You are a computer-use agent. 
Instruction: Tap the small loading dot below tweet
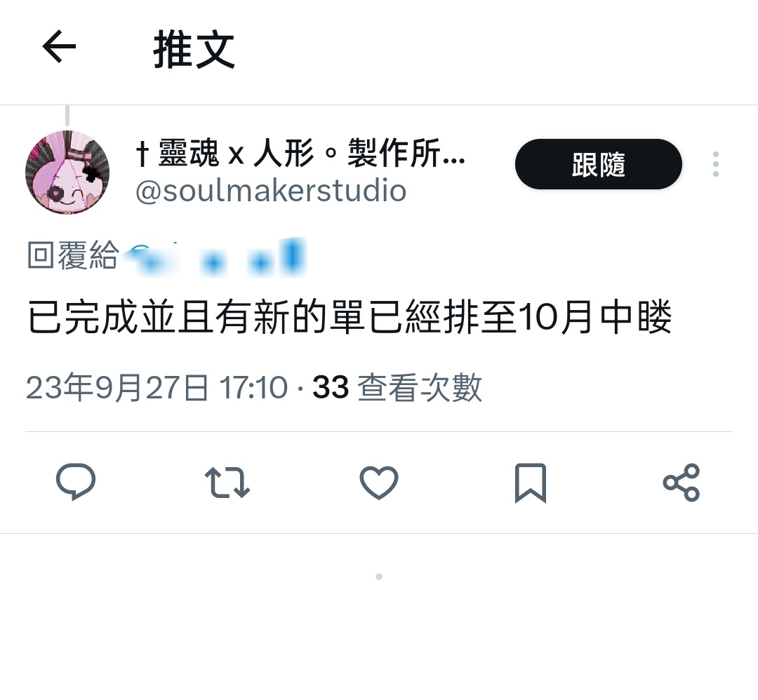click(379, 577)
